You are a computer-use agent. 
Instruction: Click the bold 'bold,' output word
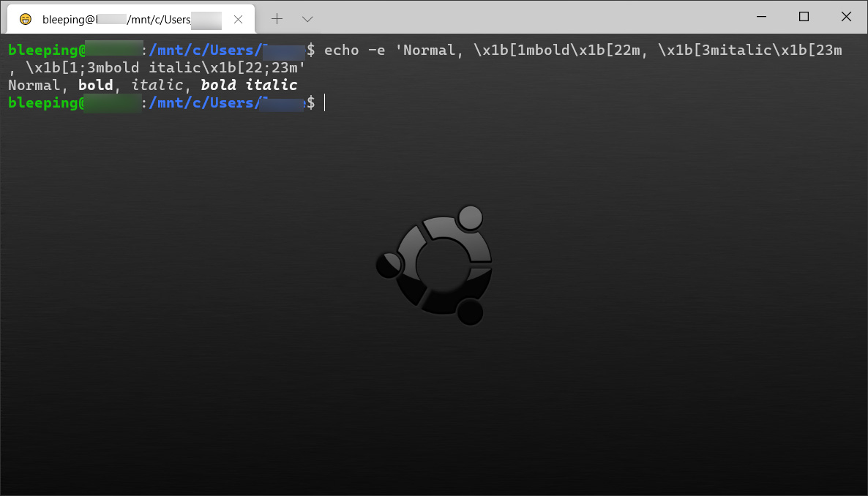tap(100, 86)
